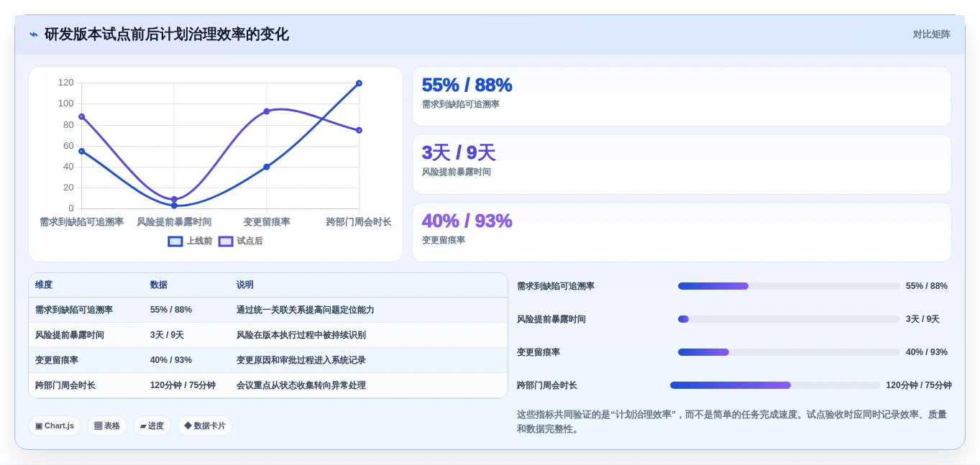Click the 需求到缺陷可追溯率 progress bar

pyautogui.click(x=789, y=286)
